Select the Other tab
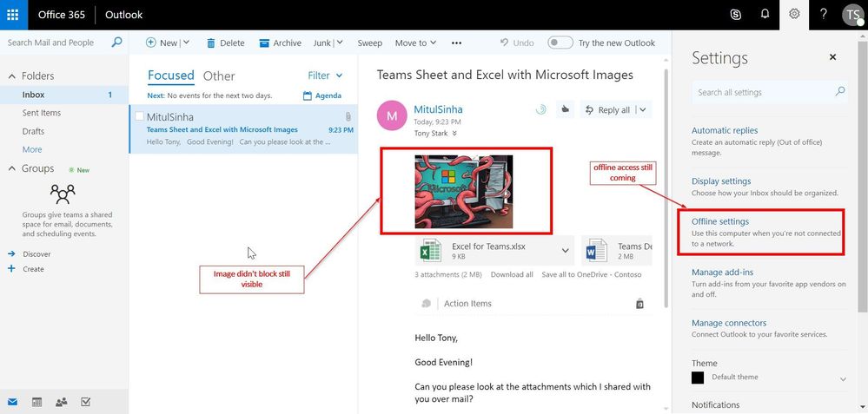This screenshot has width=868, height=414. click(x=219, y=76)
